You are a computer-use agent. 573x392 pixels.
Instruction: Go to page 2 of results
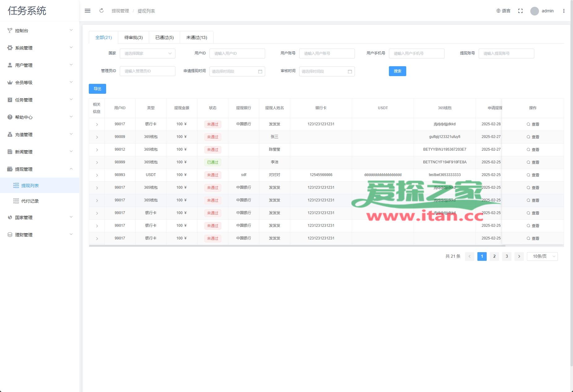click(494, 256)
